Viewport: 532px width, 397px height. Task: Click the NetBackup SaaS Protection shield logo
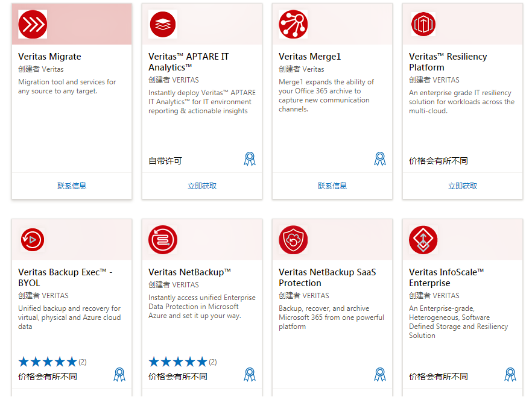pos(293,240)
